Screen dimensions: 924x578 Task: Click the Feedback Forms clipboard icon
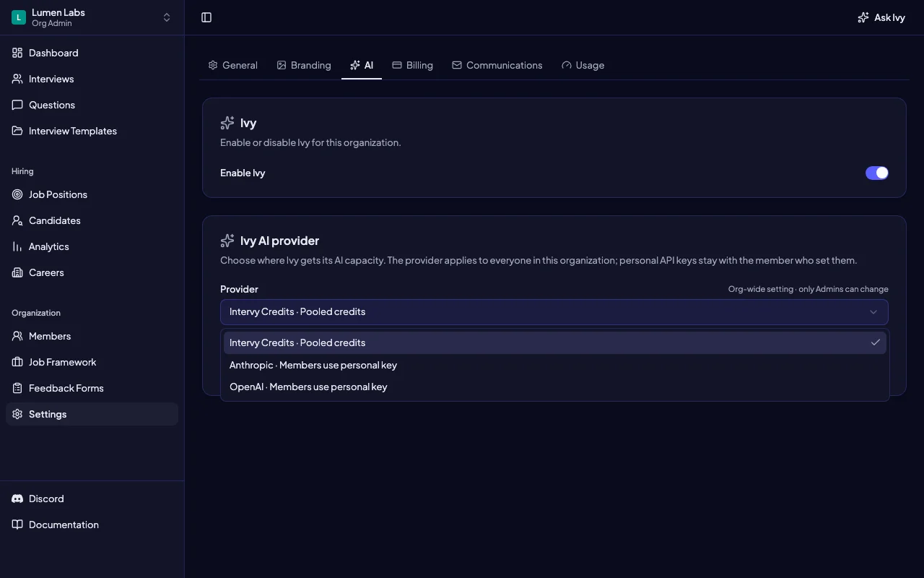[x=17, y=388]
